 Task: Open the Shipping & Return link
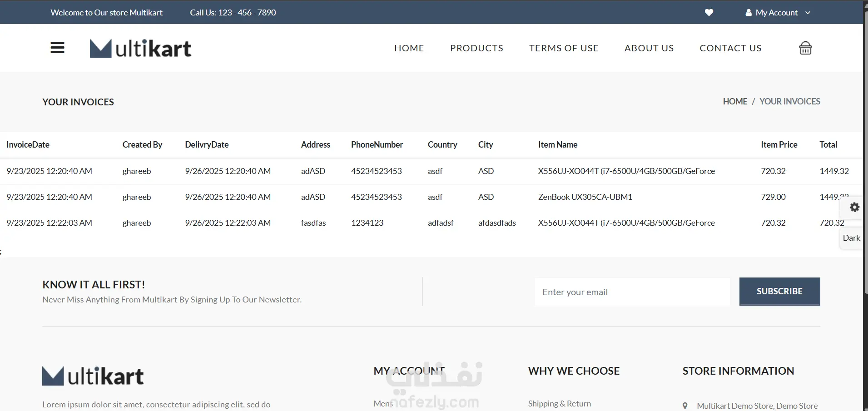(x=559, y=403)
